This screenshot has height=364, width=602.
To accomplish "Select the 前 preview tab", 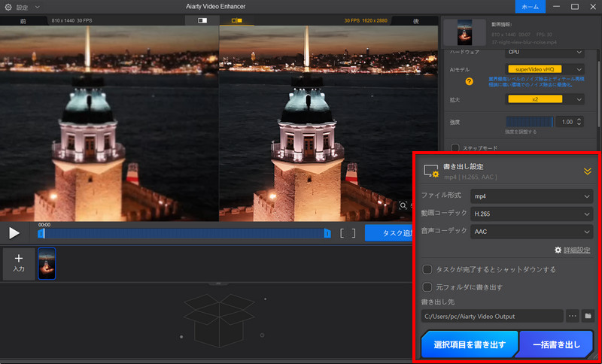I will (23, 21).
